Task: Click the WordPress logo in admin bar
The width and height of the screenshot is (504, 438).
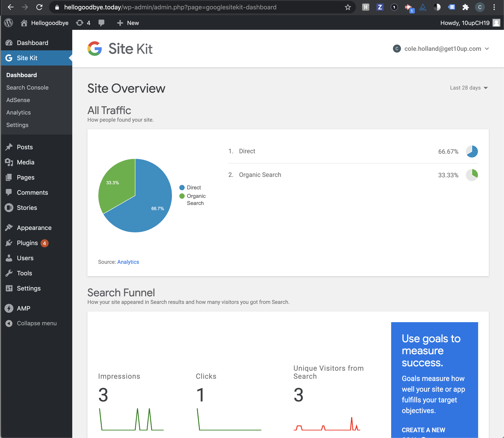Action: point(8,23)
